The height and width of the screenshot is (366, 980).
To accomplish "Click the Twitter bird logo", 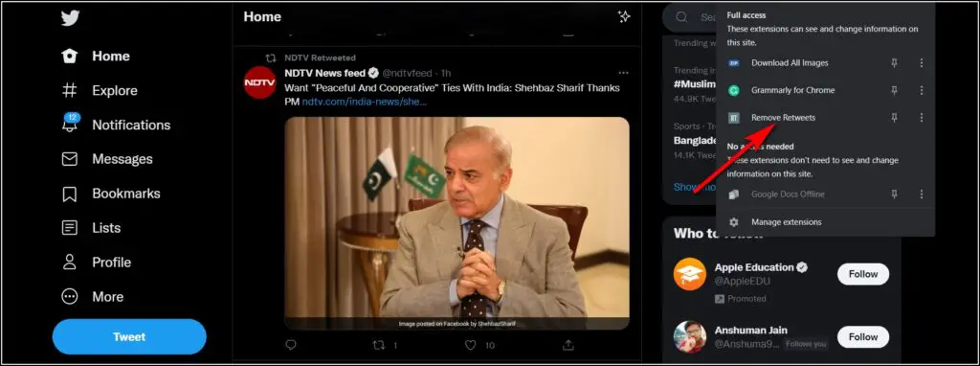I will pyautogui.click(x=70, y=18).
